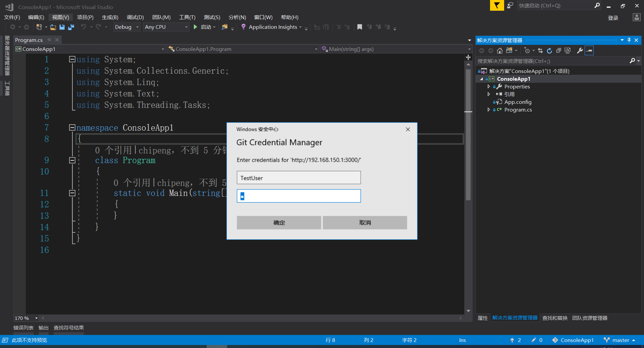Collapse the ConsoleApp1 project node
The image size is (644, 348).
click(482, 79)
